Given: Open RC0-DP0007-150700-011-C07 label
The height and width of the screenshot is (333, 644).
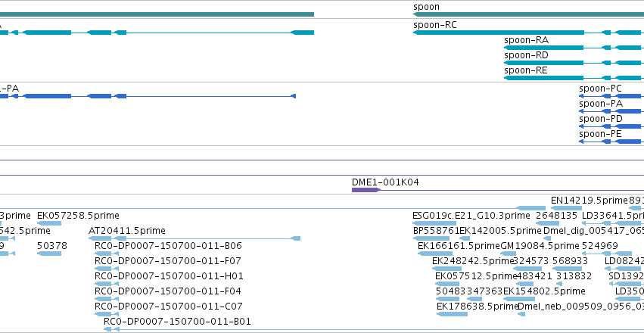Looking at the screenshot, I should pyautogui.click(x=169, y=307).
